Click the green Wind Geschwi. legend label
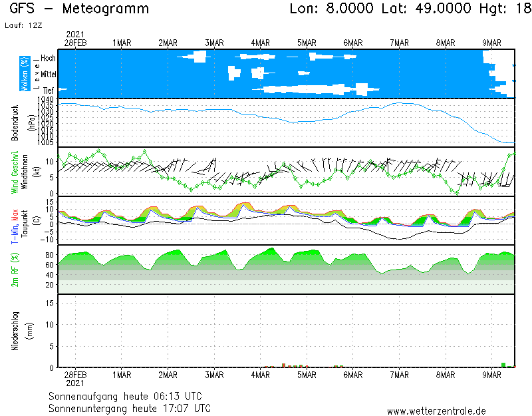 coord(15,172)
